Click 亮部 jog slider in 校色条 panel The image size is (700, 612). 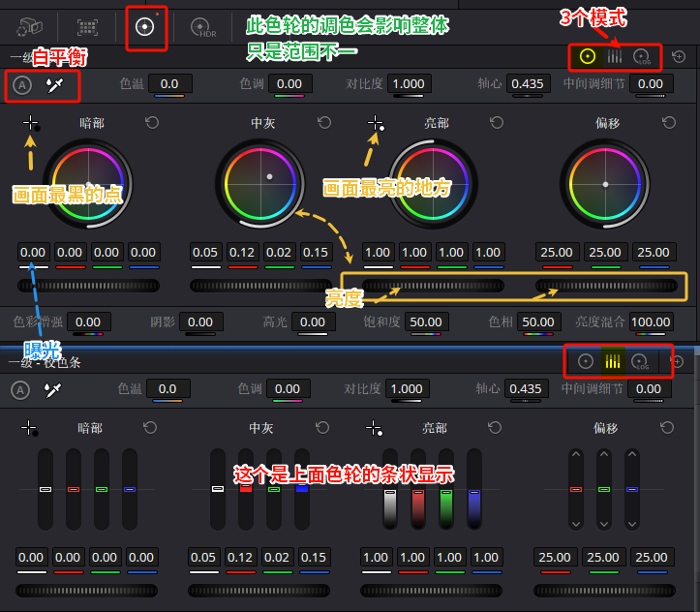point(431,591)
